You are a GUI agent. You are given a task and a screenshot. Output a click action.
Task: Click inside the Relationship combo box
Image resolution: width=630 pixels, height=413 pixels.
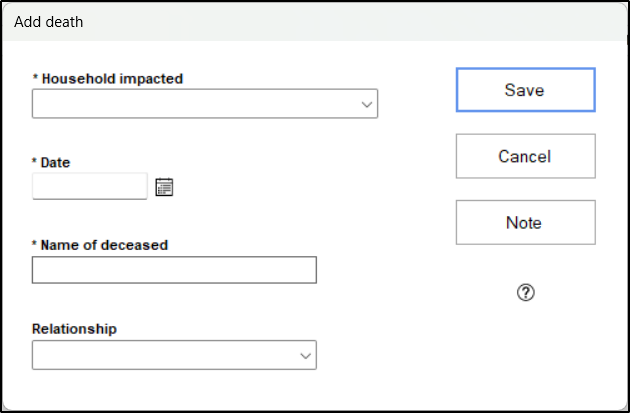tap(165, 355)
